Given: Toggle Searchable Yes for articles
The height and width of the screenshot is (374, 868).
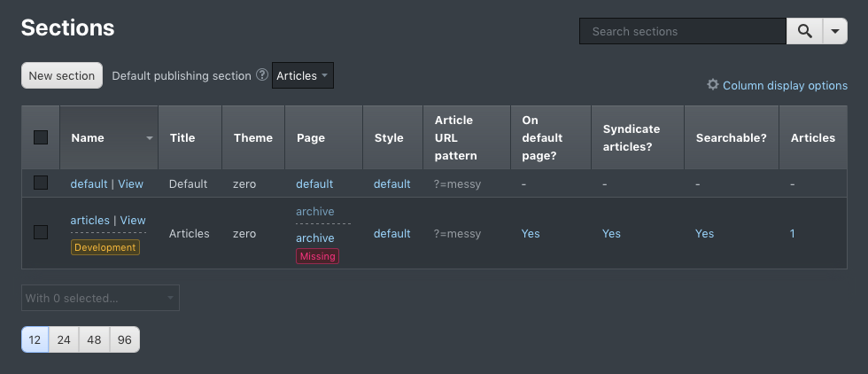Looking at the screenshot, I should tap(704, 234).
